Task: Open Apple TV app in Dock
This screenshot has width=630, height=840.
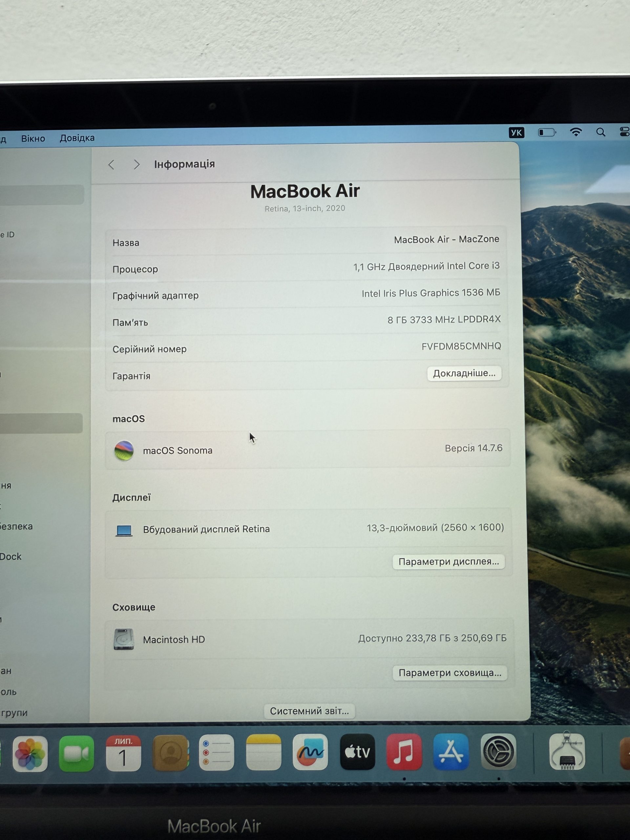Action: [x=357, y=751]
